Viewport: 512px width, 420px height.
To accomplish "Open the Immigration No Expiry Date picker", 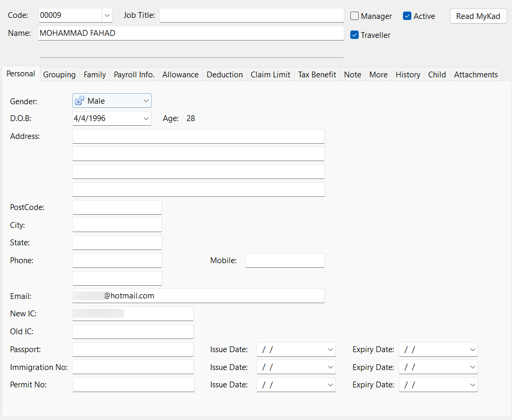I will tap(472, 367).
